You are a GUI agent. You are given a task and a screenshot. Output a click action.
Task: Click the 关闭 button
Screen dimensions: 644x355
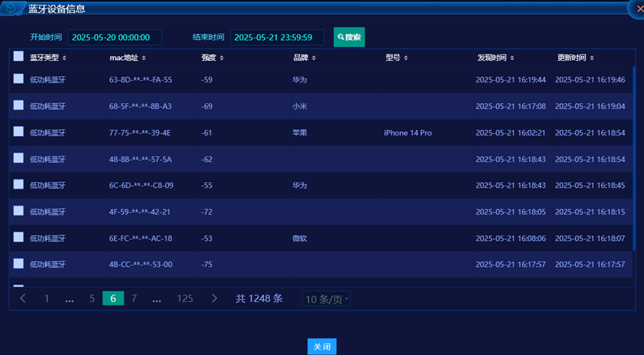point(322,347)
